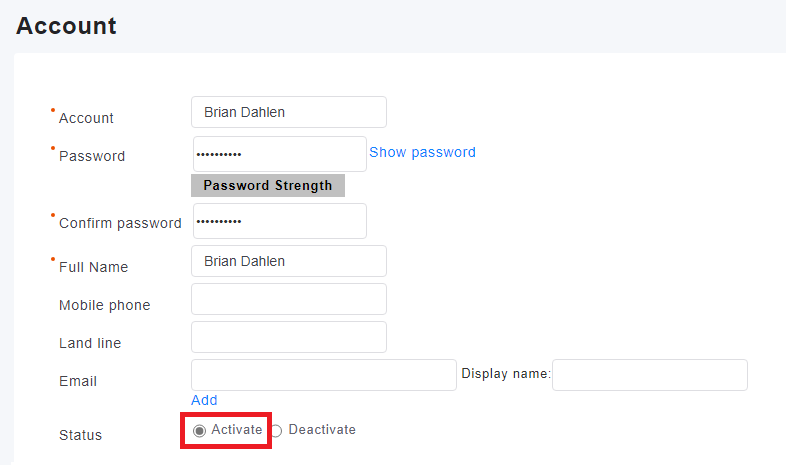This screenshot has width=786, height=465.
Task: Click the Show password link
Action: [x=422, y=152]
